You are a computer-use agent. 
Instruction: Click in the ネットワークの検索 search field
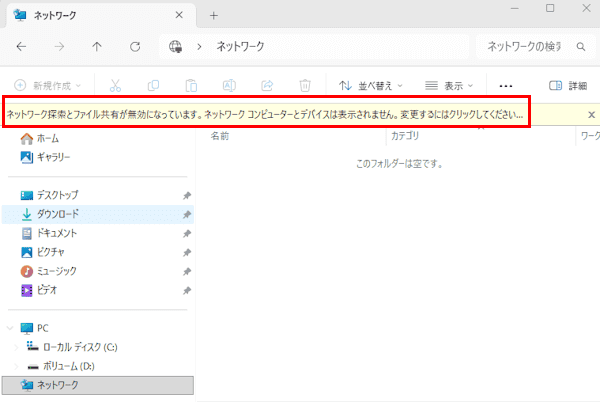pyautogui.click(x=523, y=47)
